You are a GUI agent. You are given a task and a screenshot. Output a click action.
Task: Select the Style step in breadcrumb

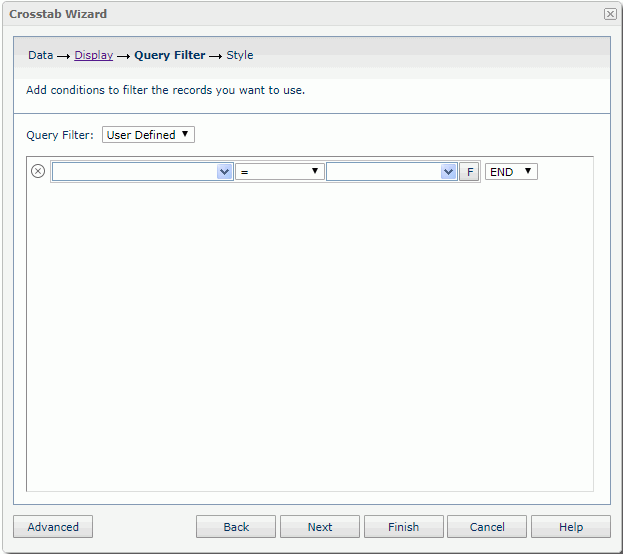240,55
